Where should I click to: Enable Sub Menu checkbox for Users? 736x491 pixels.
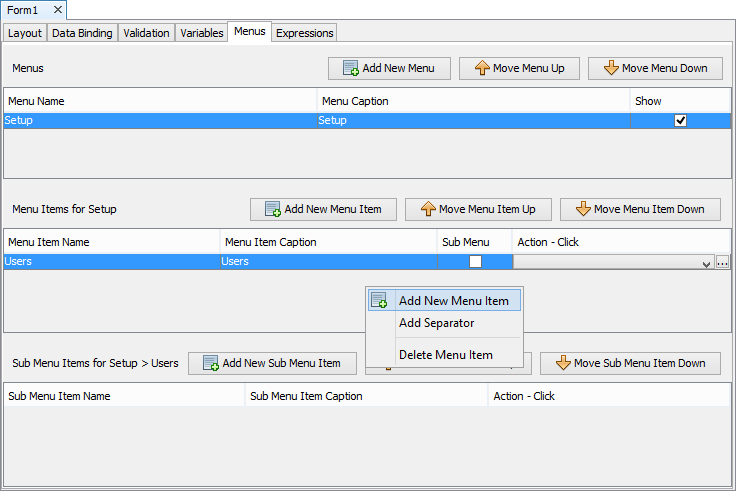[476, 261]
